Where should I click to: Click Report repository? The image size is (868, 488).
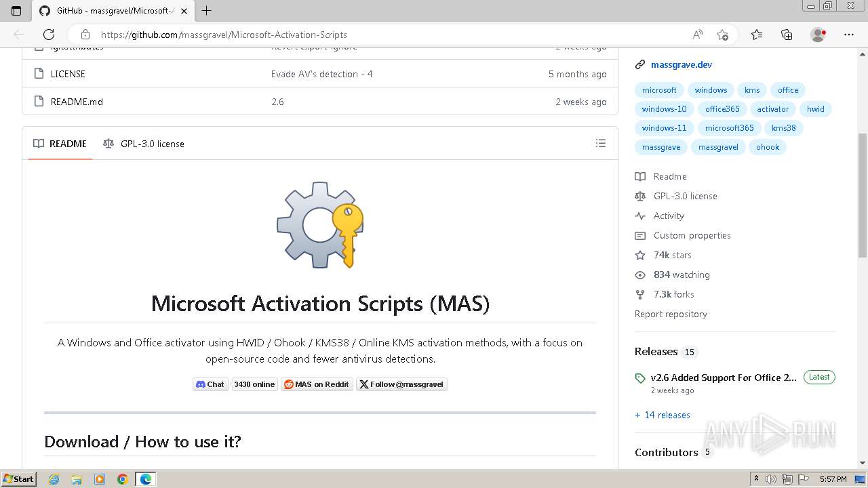pyautogui.click(x=671, y=314)
